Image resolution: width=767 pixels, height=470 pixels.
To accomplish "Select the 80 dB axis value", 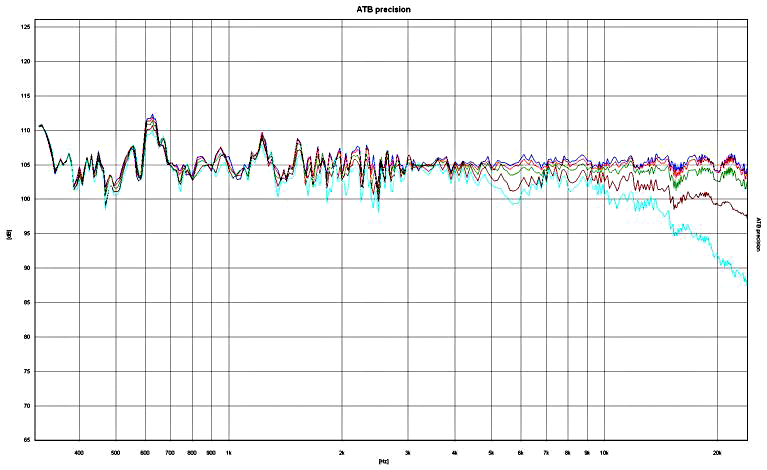I will pyautogui.click(x=27, y=337).
